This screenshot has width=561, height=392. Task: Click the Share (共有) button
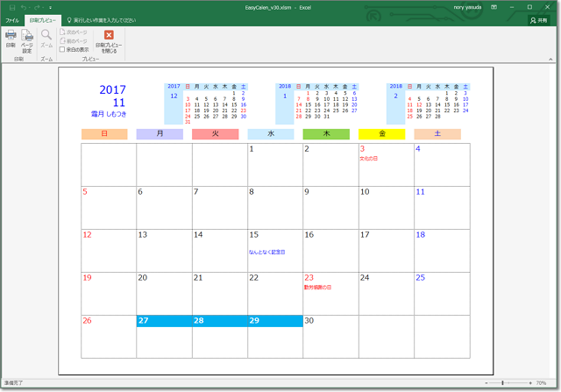[540, 18]
